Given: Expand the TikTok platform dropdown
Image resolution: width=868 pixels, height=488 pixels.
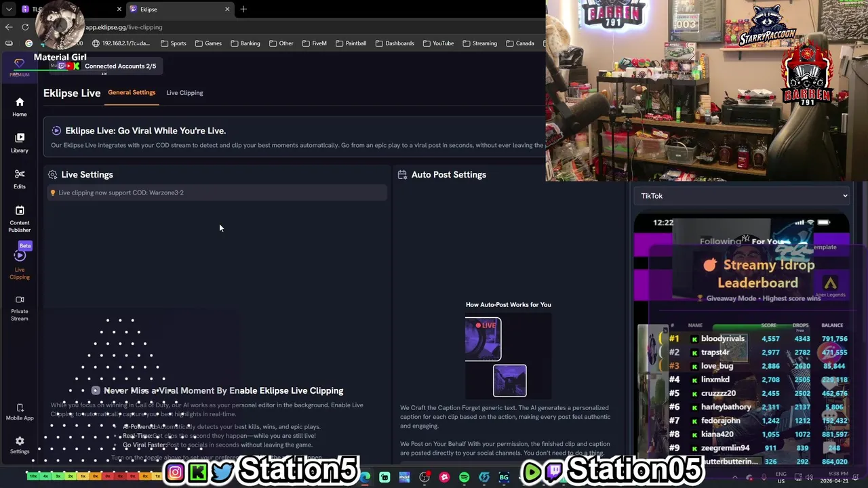Looking at the screenshot, I should pos(742,196).
